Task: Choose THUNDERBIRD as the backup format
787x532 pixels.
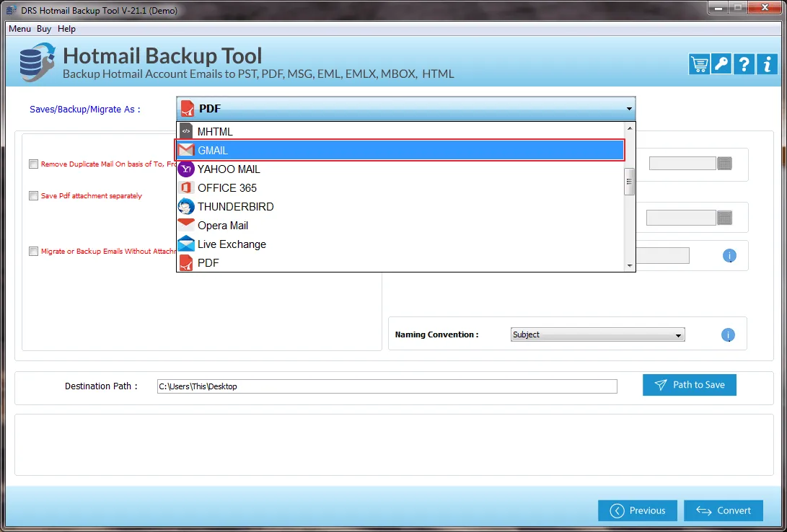Action: click(x=400, y=207)
